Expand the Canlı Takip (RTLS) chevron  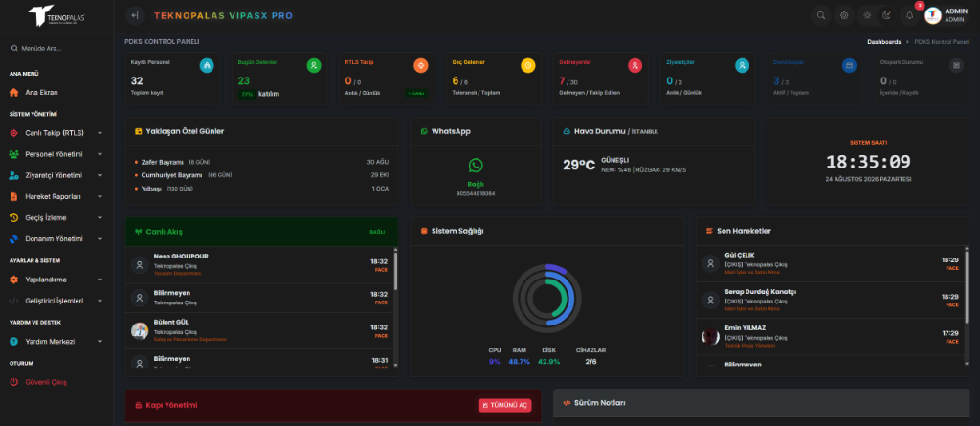100,133
